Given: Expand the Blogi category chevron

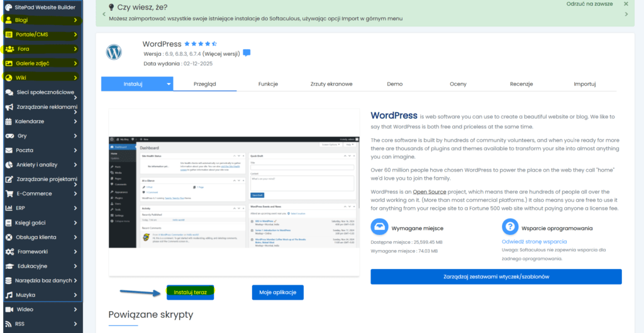Looking at the screenshot, I should pyautogui.click(x=75, y=20).
